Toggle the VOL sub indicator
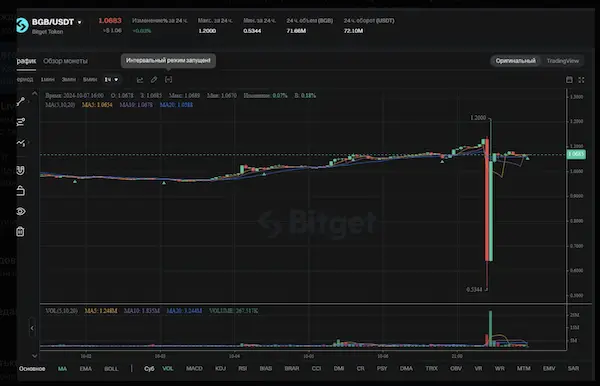This screenshot has height=386, width=600. tap(168, 368)
